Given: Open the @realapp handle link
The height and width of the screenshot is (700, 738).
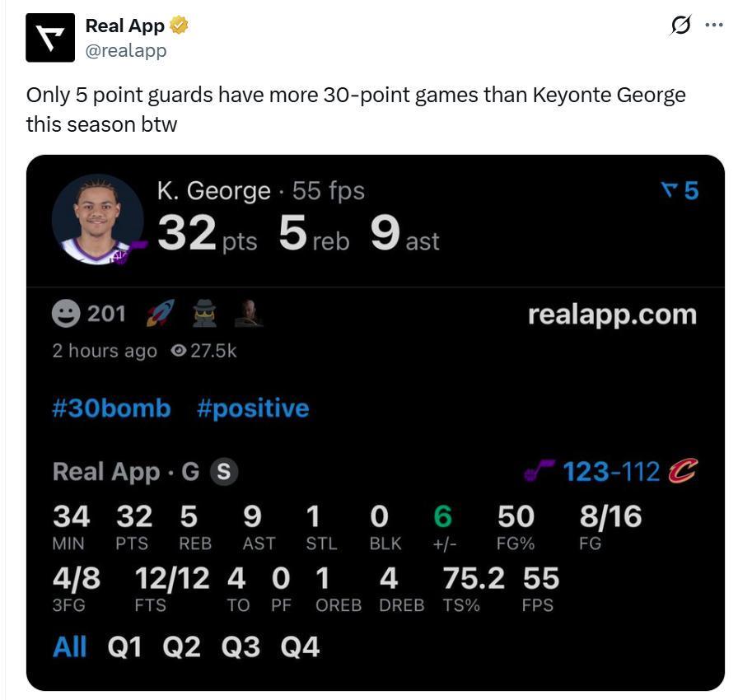Looking at the screenshot, I should pos(126,50).
